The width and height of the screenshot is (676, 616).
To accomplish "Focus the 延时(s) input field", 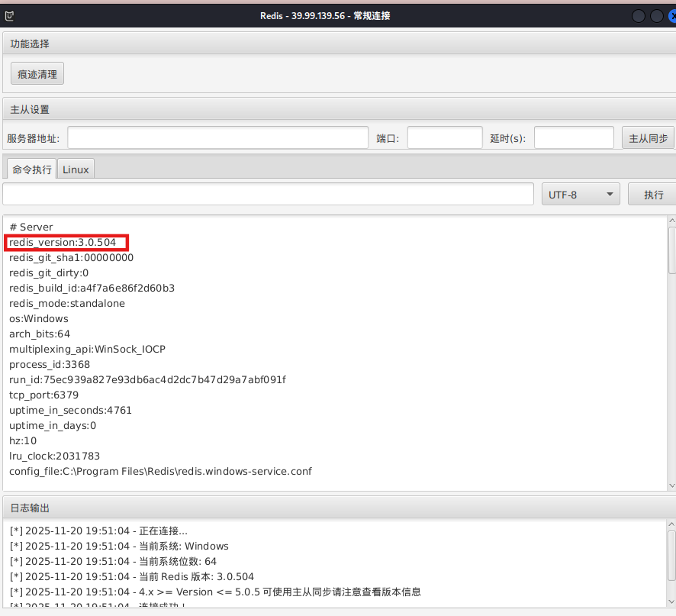I will pos(574,138).
